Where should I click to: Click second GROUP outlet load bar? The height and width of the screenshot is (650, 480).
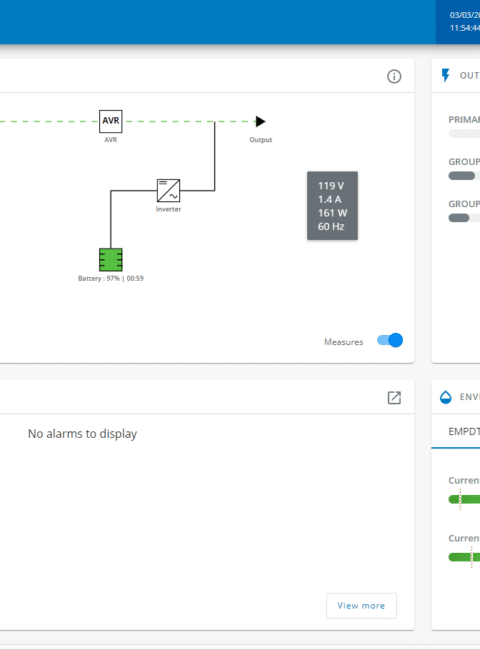click(464, 218)
